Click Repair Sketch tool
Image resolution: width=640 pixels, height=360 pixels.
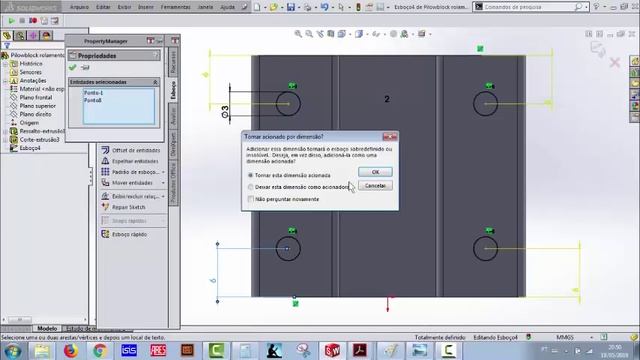coord(124,207)
